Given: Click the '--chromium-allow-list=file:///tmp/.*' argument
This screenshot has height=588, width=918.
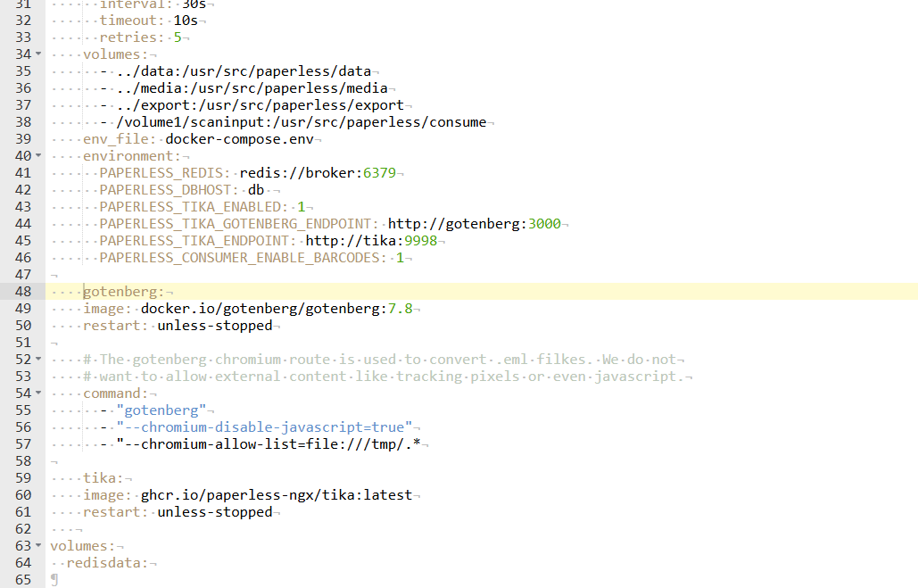Looking at the screenshot, I should (269, 444).
